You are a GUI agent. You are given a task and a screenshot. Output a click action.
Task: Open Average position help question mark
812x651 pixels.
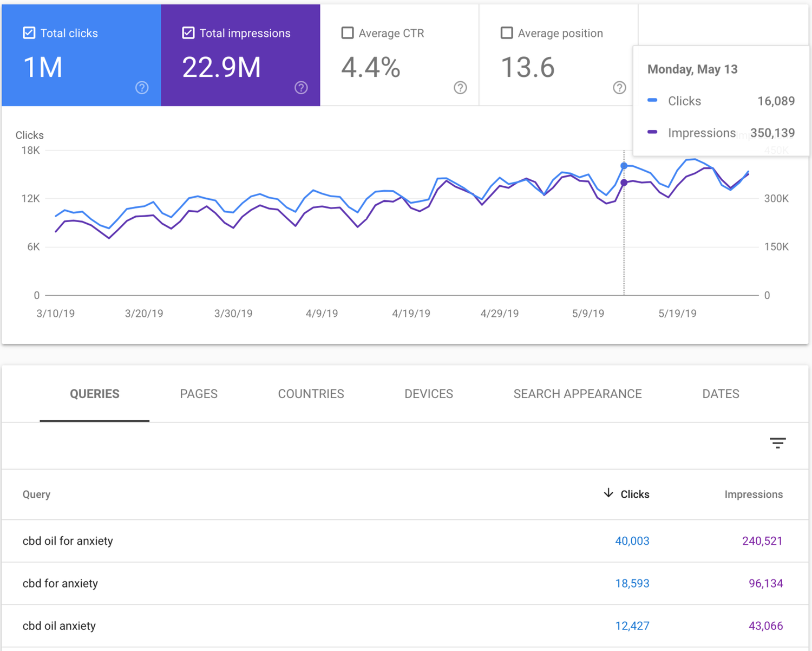pyautogui.click(x=619, y=88)
